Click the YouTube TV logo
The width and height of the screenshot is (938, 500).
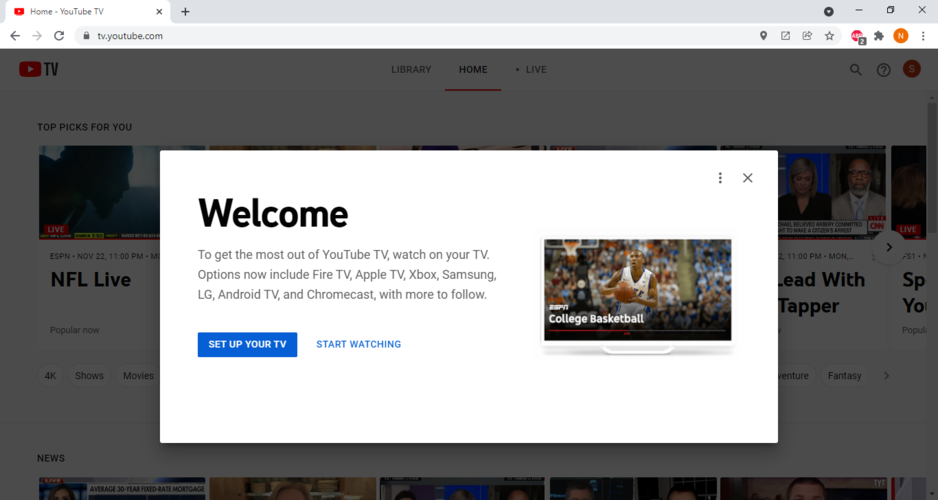pos(39,69)
